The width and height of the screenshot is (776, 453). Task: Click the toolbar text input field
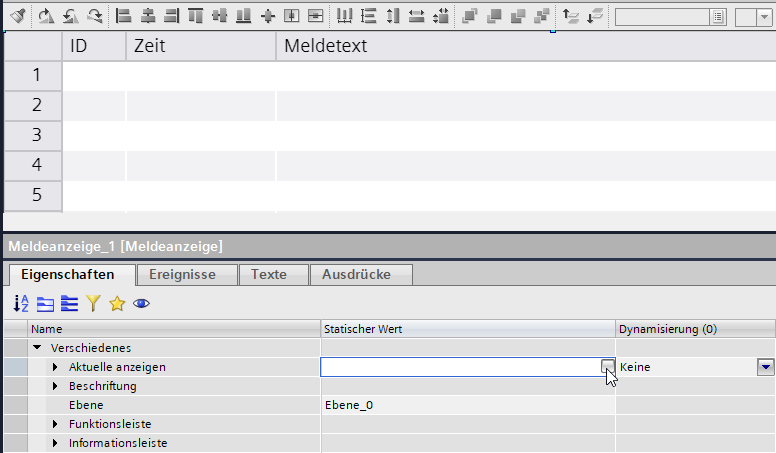(x=663, y=17)
